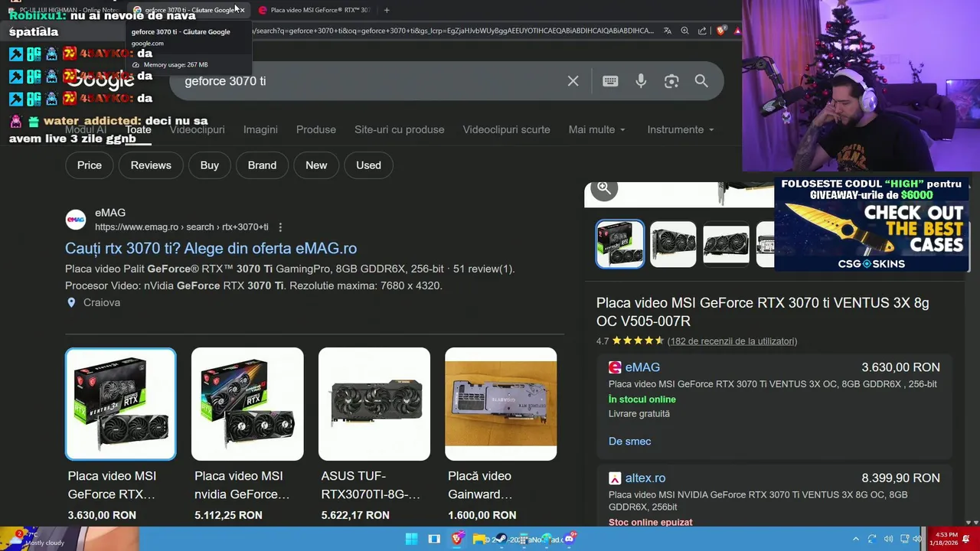Switch to Site-uri cu produse tab

coord(399,129)
